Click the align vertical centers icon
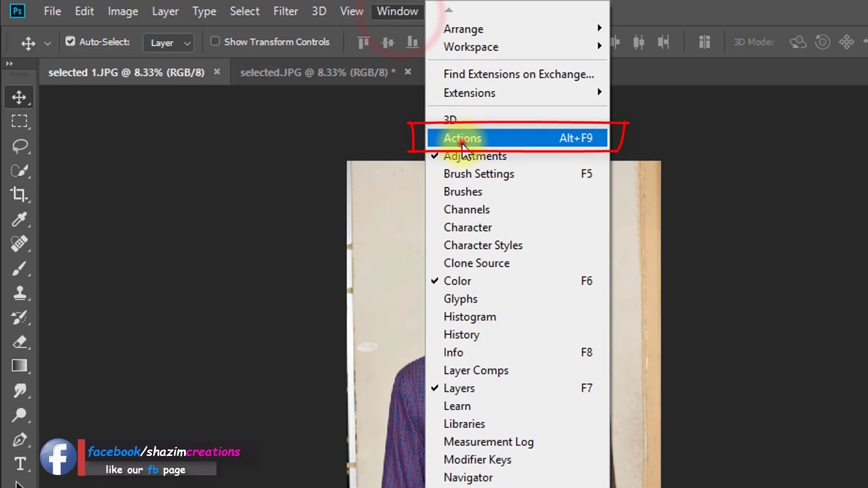 click(388, 42)
